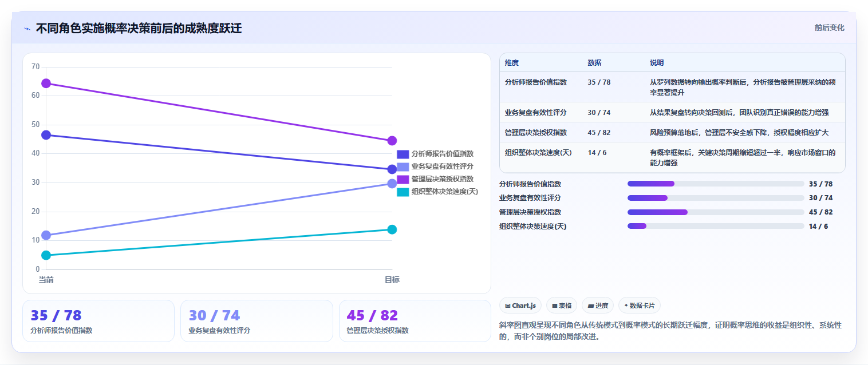The width and height of the screenshot is (868, 365).
Task: Click the 管理层决策授权指数 progress bar
Action: point(716,212)
